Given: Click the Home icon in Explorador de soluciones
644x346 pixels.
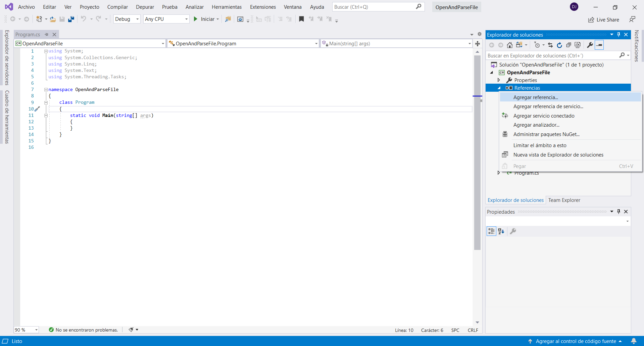Looking at the screenshot, I should point(509,45).
